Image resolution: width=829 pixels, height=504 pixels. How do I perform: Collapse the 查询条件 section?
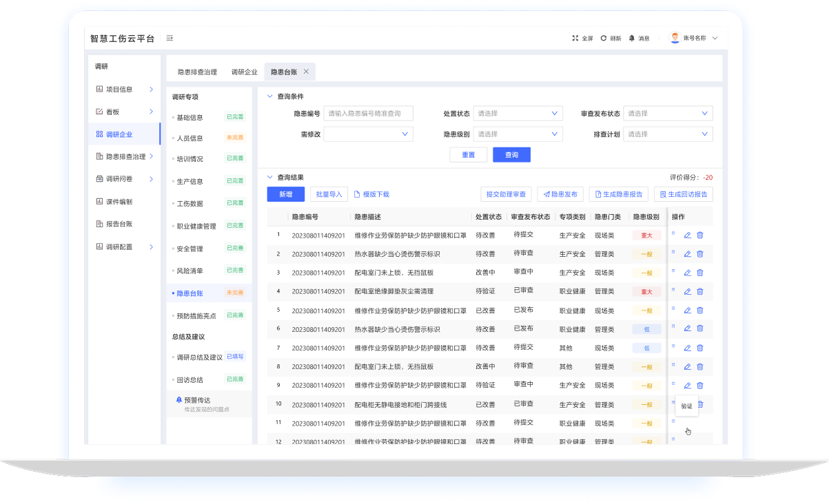[269, 96]
